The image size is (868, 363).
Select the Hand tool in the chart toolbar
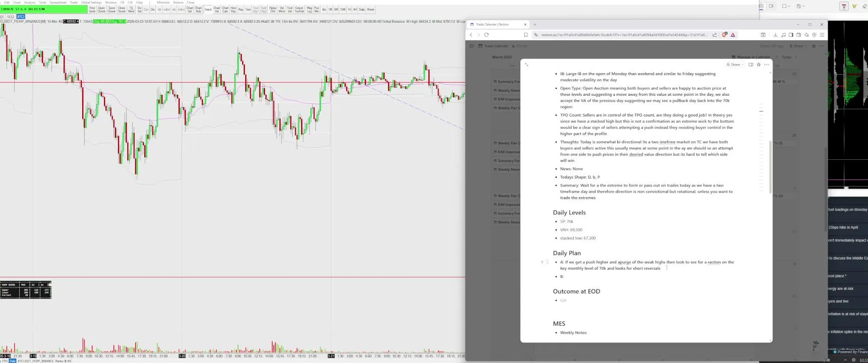pyautogui.click(x=208, y=10)
